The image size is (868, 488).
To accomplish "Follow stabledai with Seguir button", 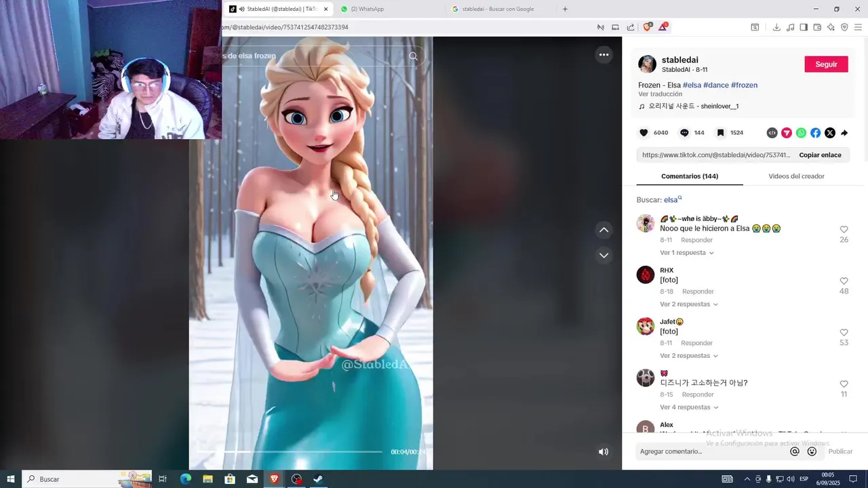I will point(826,64).
